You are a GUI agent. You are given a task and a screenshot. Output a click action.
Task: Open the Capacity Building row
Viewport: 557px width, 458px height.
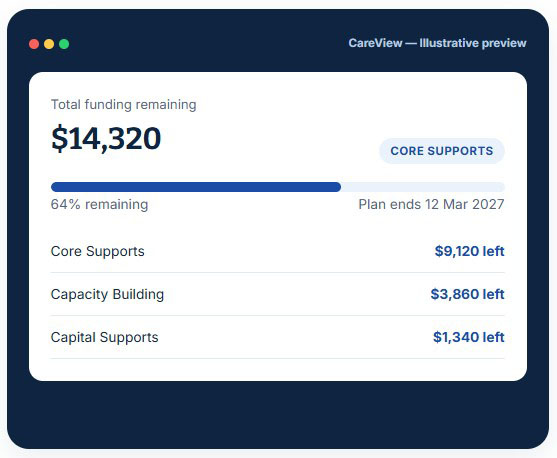click(278, 294)
